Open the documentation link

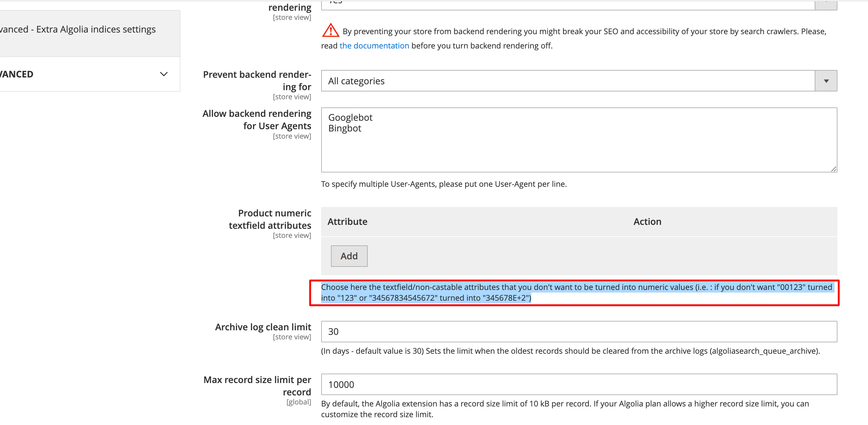point(374,46)
